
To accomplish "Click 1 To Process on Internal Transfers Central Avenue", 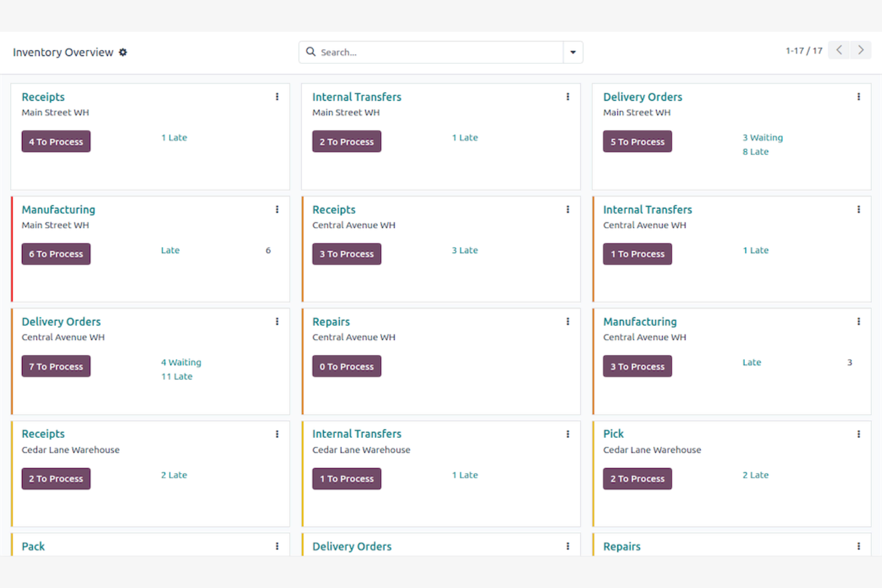I will click(x=638, y=254).
